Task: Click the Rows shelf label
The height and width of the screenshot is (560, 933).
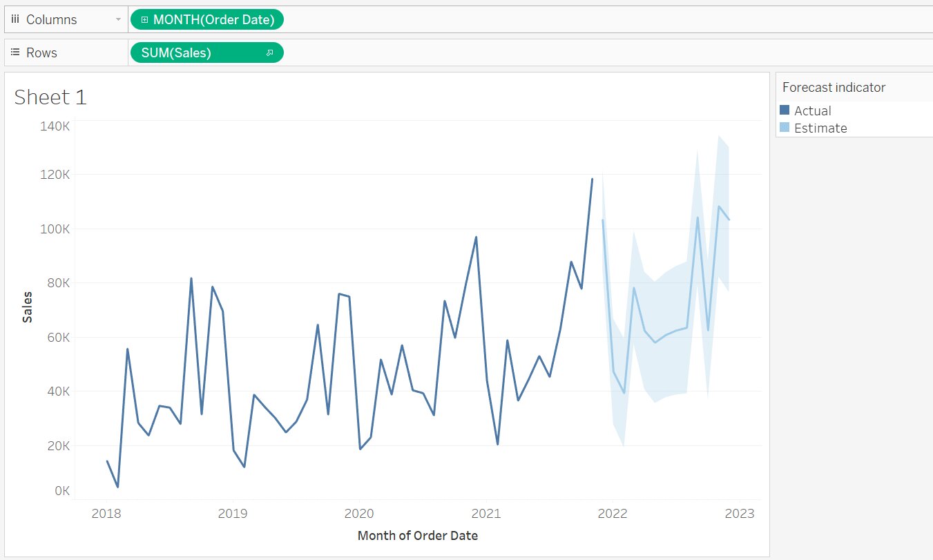Action: 41,52
